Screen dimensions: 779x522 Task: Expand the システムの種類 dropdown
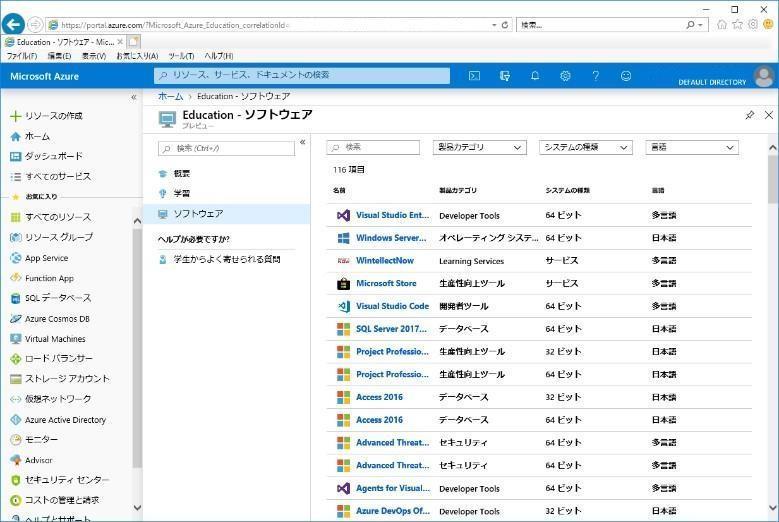pos(586,147)
